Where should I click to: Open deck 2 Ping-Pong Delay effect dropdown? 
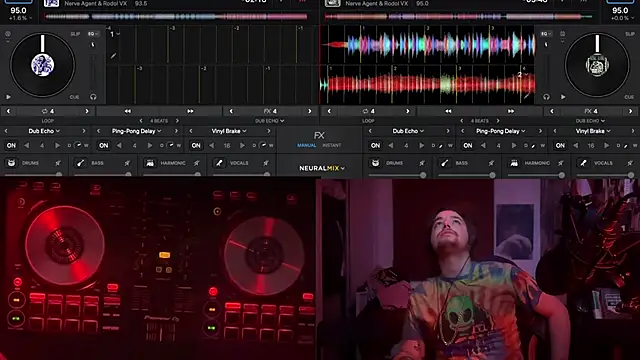[x=500, y=131]
